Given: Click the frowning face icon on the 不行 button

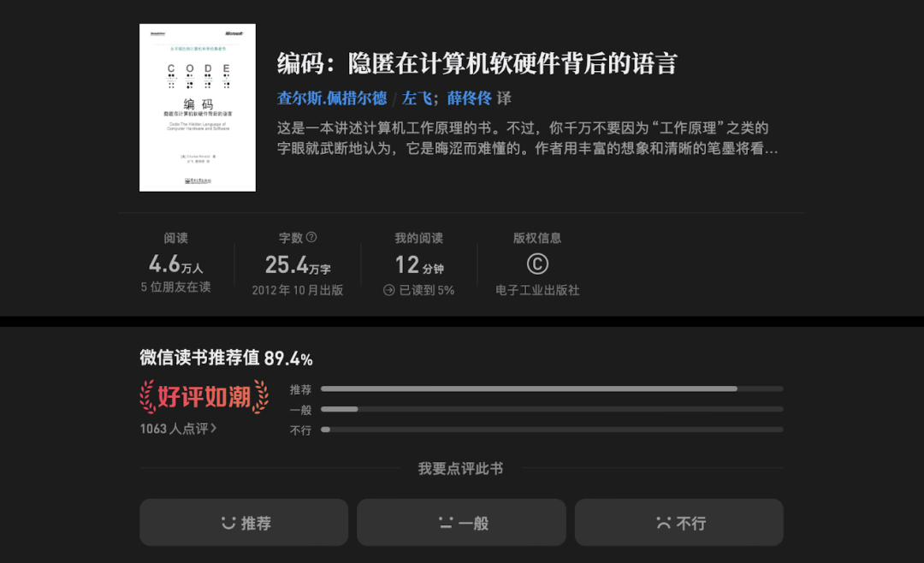Looking at the screenshot, I should point(662,522).
